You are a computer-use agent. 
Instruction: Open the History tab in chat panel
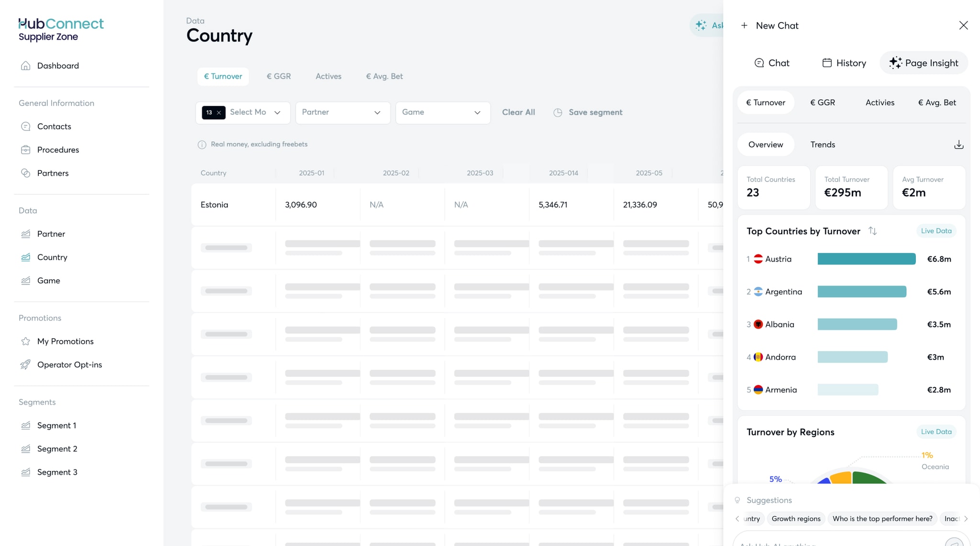844,63
